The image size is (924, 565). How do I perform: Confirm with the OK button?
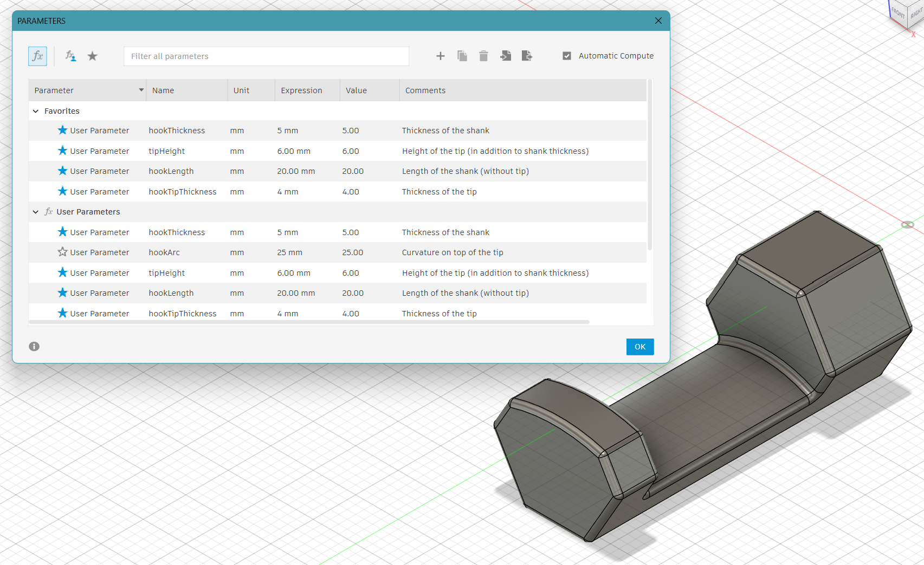[640, 347]
